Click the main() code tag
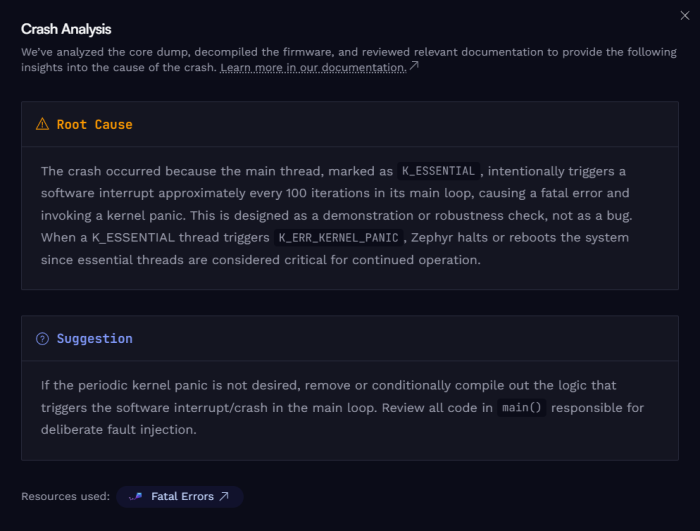Screen dimensions: 700x531 tap(521, 408)
